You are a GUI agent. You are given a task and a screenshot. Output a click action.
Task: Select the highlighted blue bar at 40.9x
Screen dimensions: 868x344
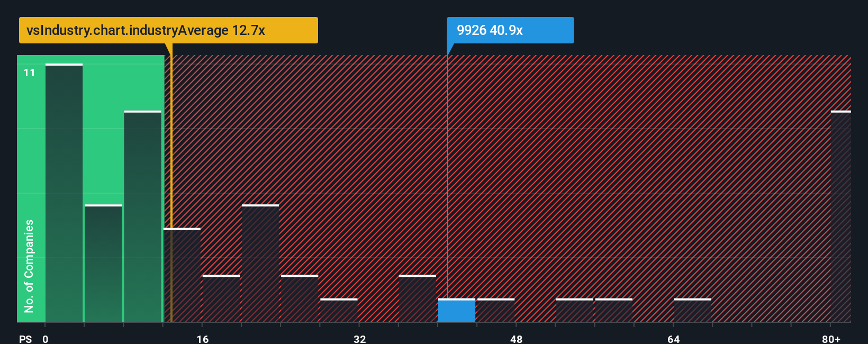click(457, 311)
